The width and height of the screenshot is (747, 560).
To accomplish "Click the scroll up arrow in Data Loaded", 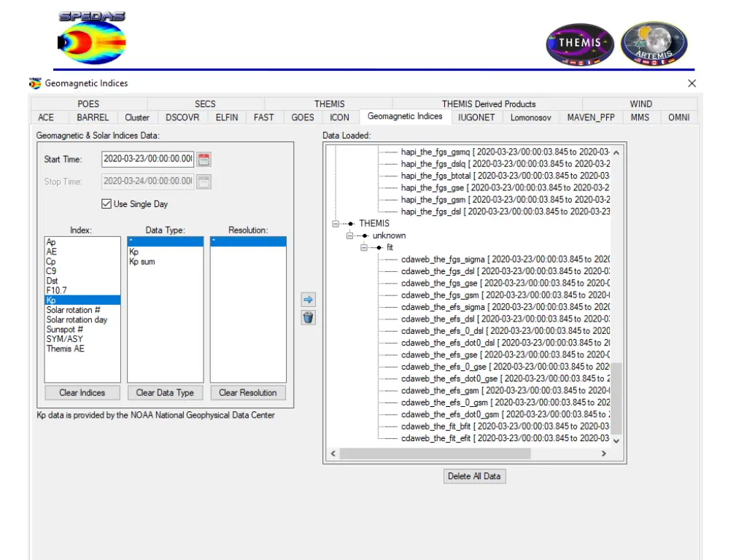I will (616, 153).
